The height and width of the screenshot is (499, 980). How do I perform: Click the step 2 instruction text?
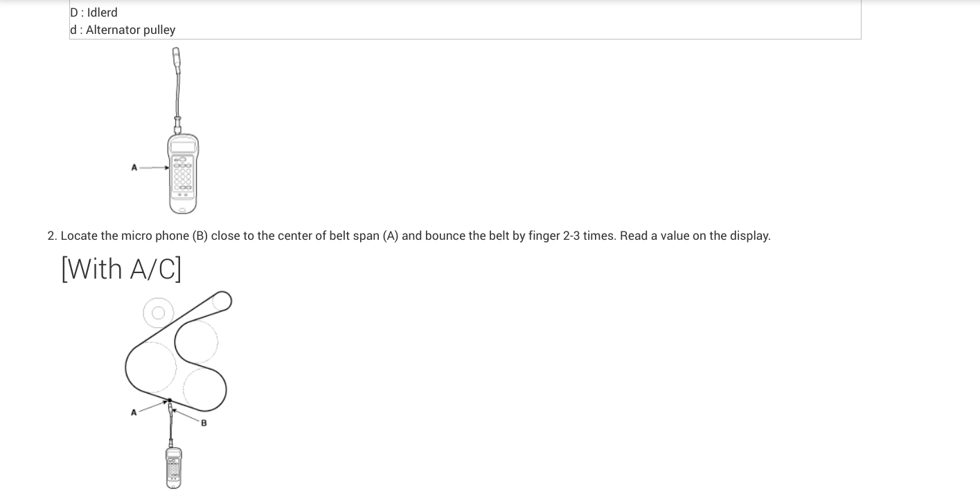tap(409, 236)
